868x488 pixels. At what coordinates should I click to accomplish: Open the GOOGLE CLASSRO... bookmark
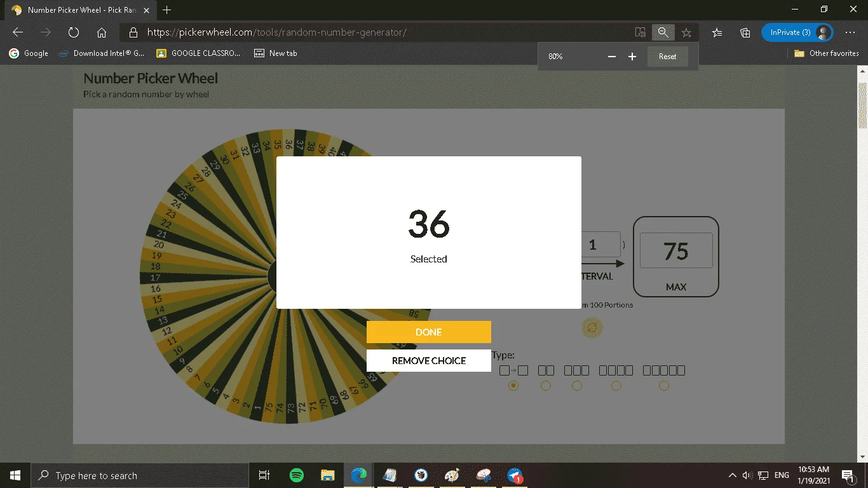coord(198,53)
